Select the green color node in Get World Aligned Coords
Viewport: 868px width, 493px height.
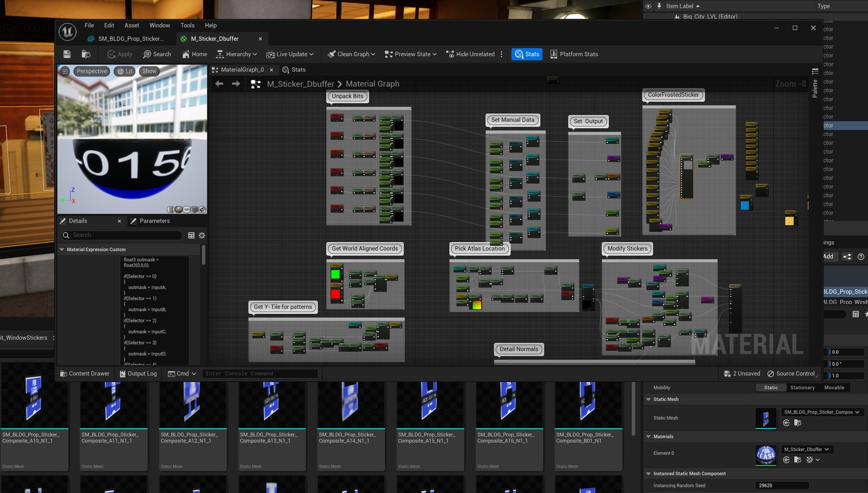click(x=336, y=274)
